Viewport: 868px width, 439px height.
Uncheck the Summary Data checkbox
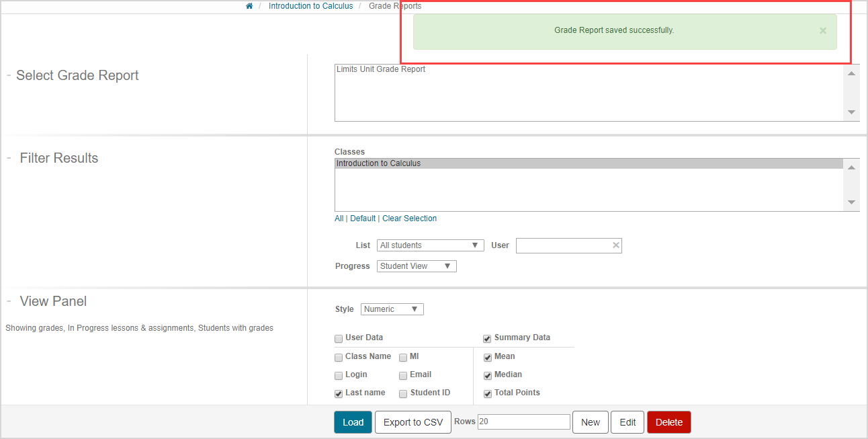click(x=487, y=339)
